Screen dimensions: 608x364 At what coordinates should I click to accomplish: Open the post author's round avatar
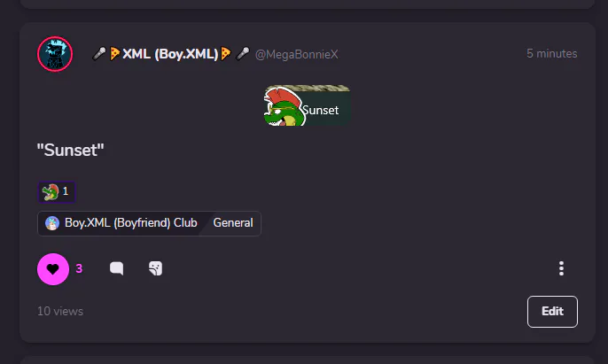[55, 54]
